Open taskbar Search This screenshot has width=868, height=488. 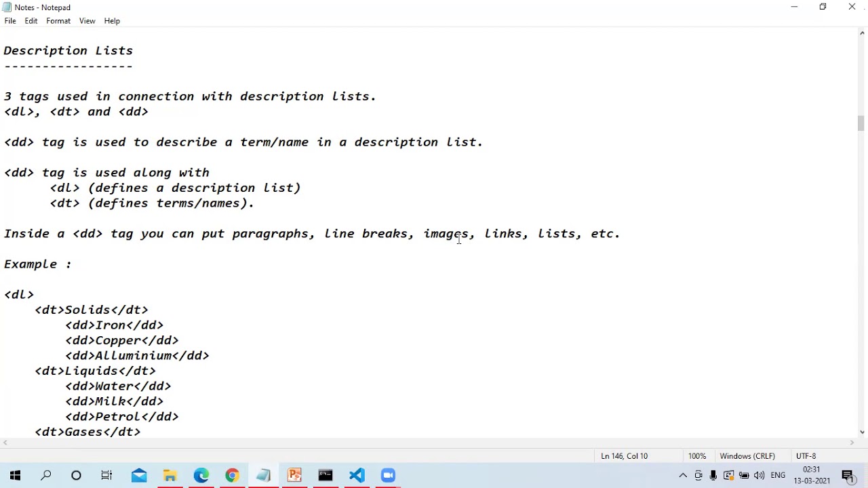[46, 475]
